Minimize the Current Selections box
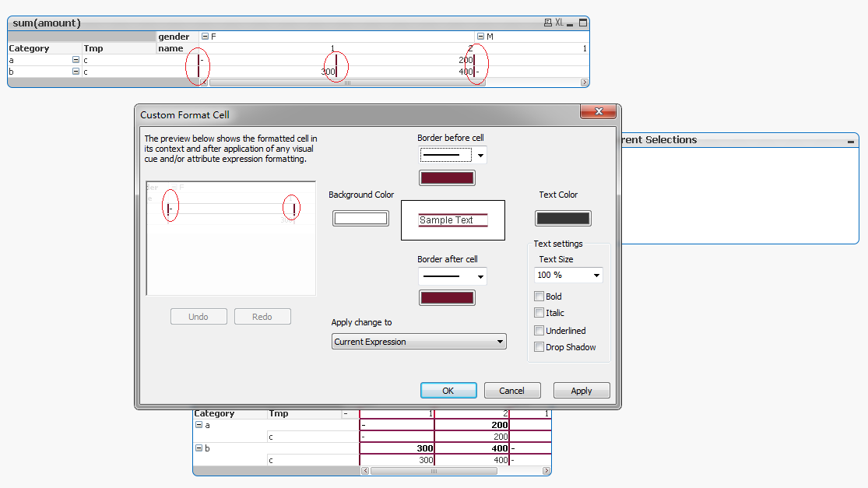The width and height of the screenshot is (868, 488). [x=851, y=141]
